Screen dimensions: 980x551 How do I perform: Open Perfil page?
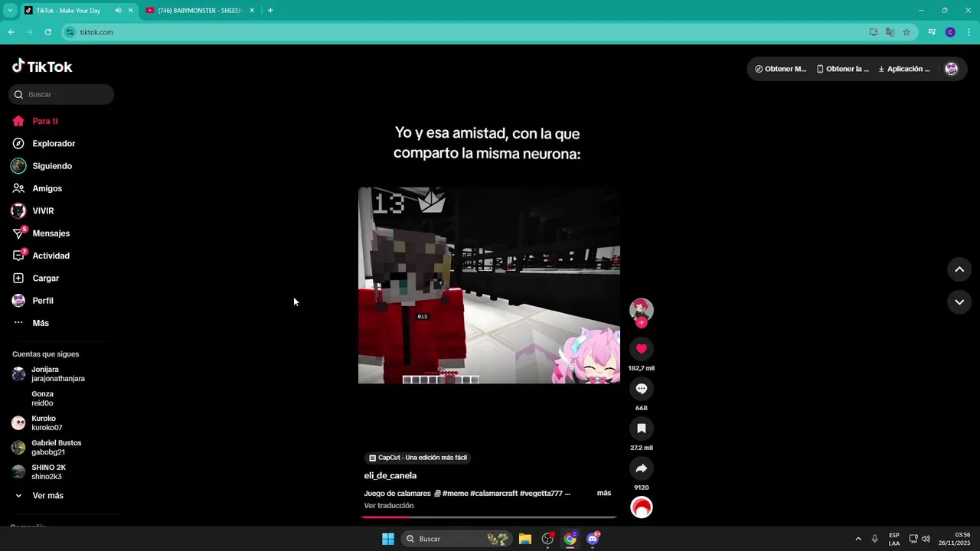43,301
